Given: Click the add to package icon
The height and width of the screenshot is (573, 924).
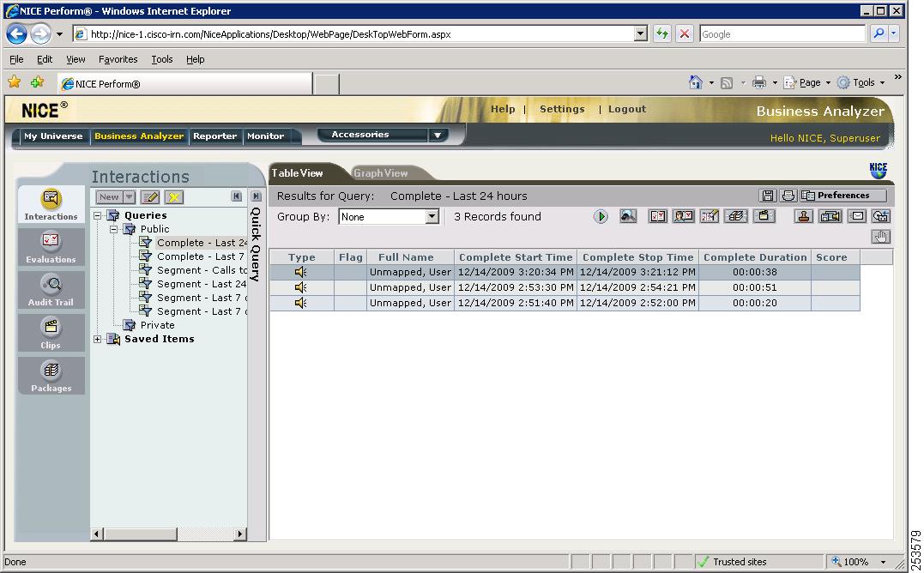Looking at the screenshot, I should (736, 216).
